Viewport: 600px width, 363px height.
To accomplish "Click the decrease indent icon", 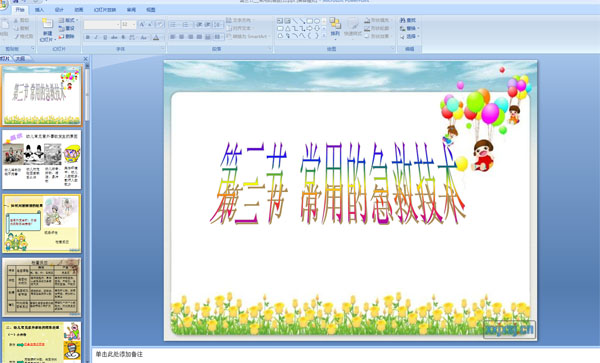I will (199, 24).
